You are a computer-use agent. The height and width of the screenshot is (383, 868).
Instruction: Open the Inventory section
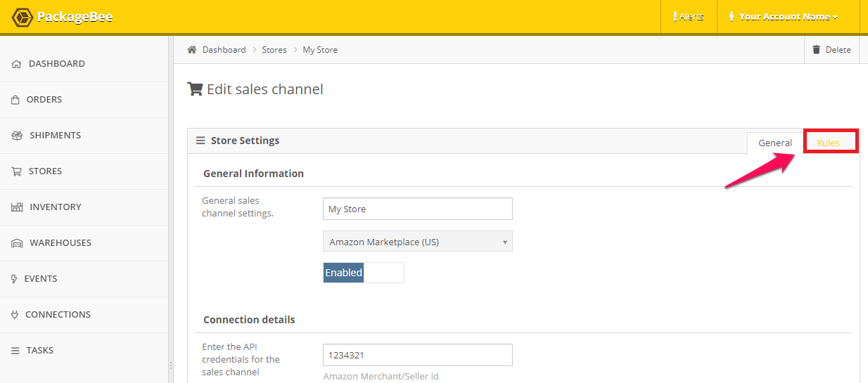pyautogui.click(x=84, y=207)
